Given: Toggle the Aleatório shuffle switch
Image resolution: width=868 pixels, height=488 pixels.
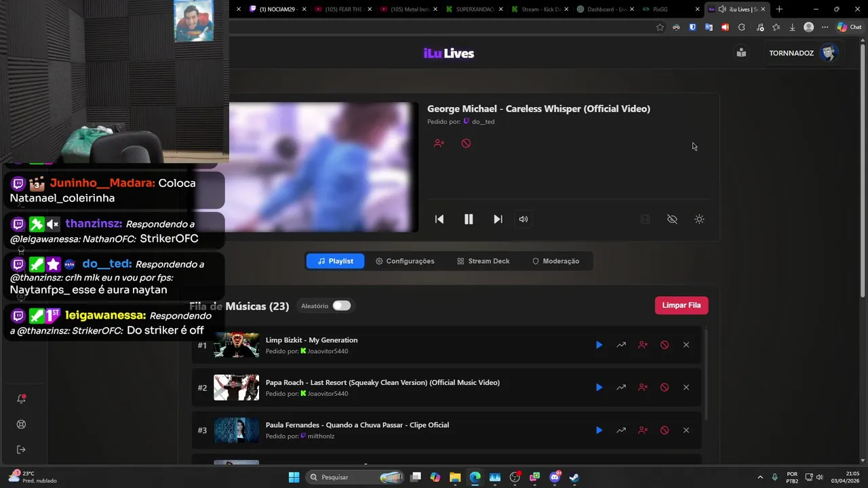Looking at the screenshot, I should click(x=342, y=306).
